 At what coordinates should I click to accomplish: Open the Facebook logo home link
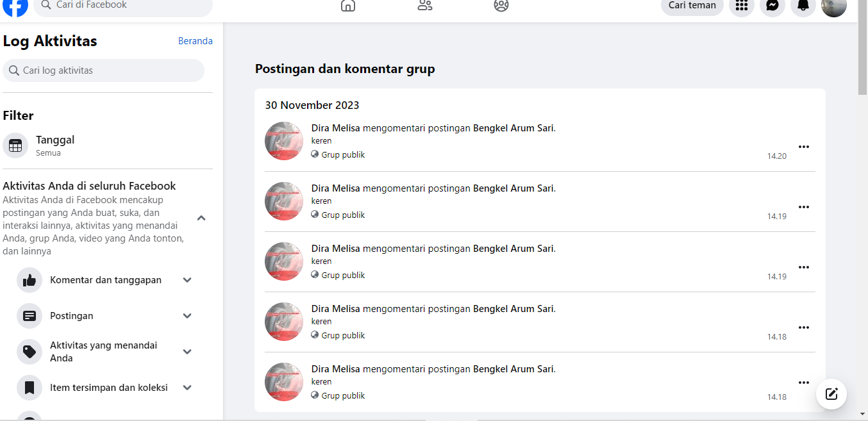[x=15, y=5]
